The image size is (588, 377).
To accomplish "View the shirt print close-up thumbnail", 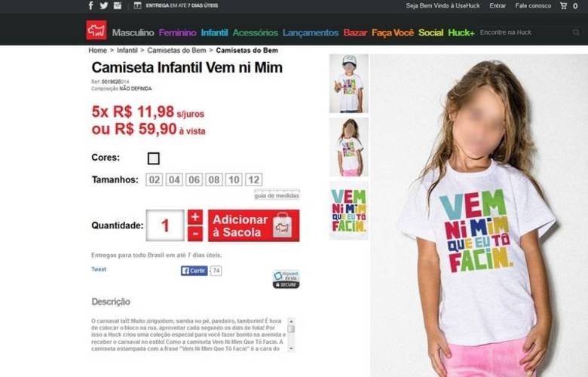I will coord(349,210).
